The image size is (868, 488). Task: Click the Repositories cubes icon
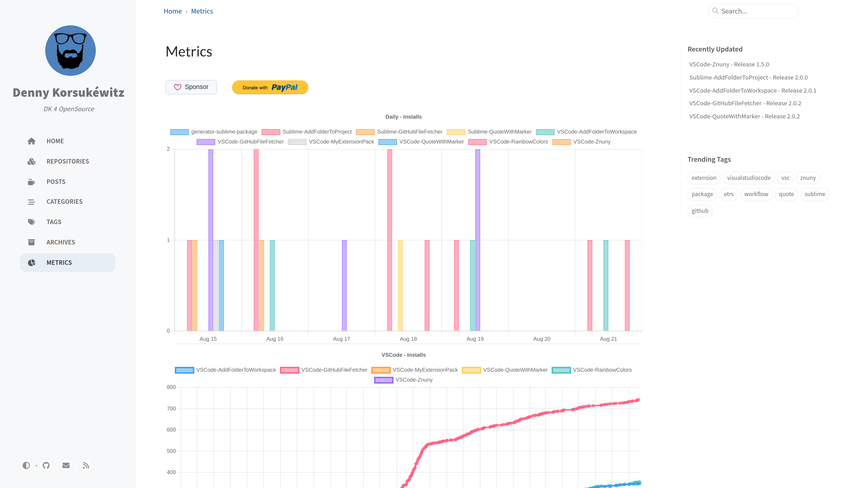pyautogui.click(x=31, y=161)
